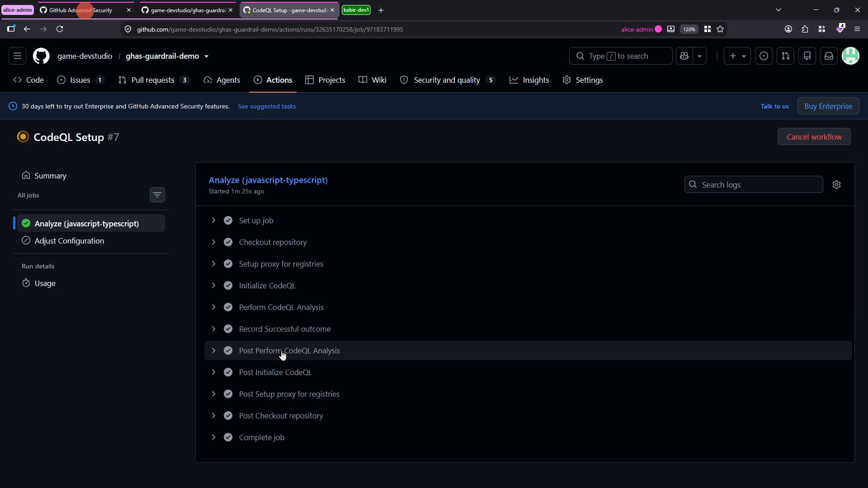
Task: Open the Wiki tab
Action: tap(373, 80)
